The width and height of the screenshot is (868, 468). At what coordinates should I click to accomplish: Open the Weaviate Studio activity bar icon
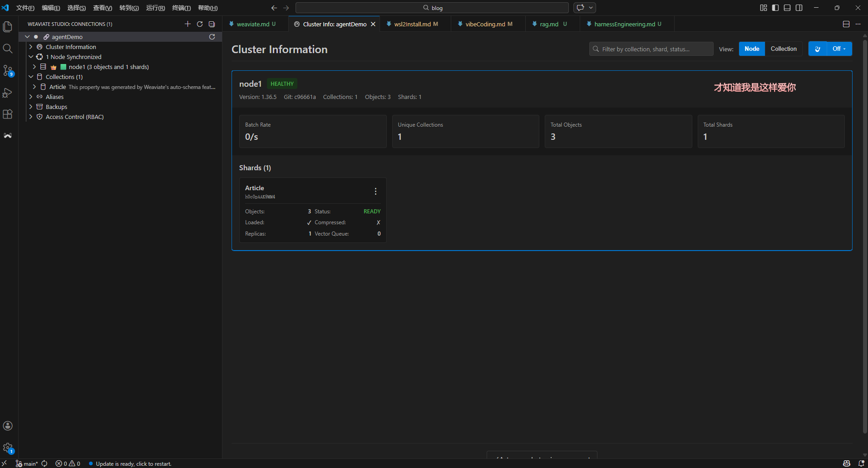click(8, 136)
